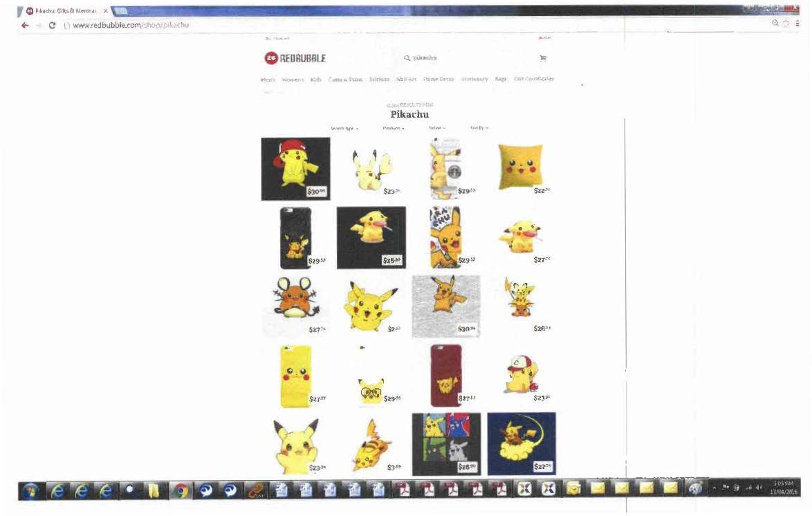
Task: Open the Home Decor category
Action: coord(438,80)
